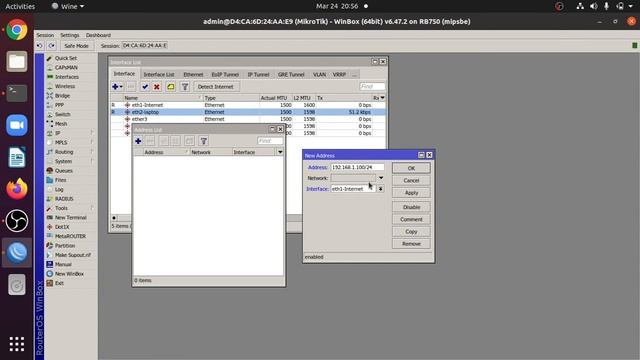The width and height of the screenshot is (640, 360).
Task: Open the Interface dropdown in New Address
Action: coord(380,189)
